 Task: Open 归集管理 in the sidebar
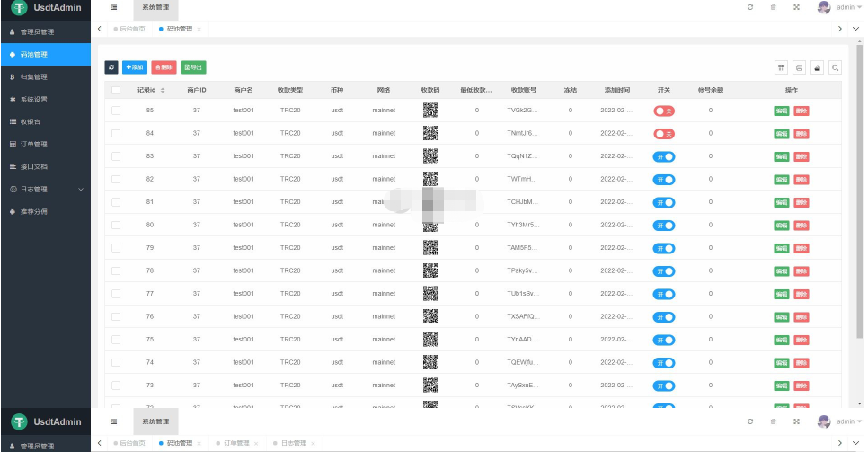click(x=34, y=76)
